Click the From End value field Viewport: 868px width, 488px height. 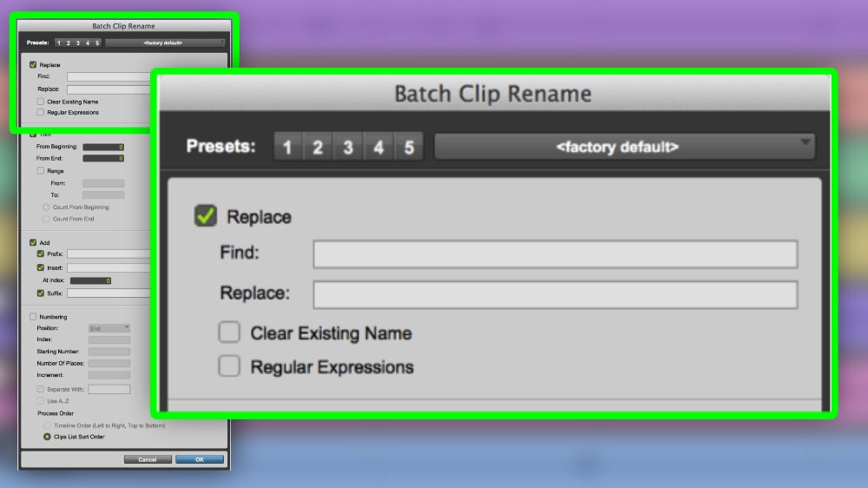pos(103,158)
